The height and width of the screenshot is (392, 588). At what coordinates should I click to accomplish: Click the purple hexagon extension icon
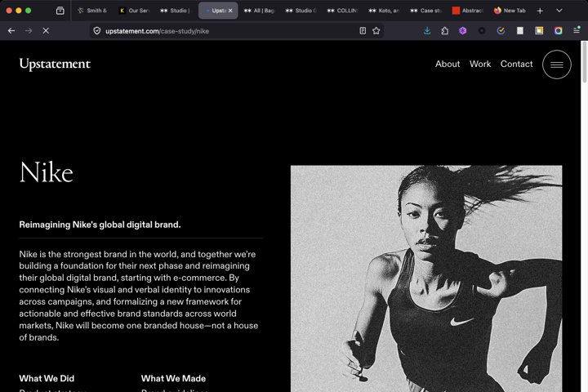point(463,31)
